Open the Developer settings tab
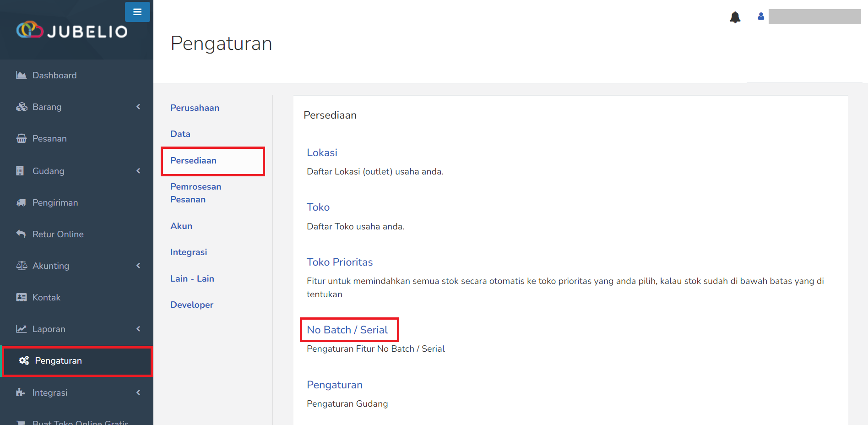 (192, 305)
